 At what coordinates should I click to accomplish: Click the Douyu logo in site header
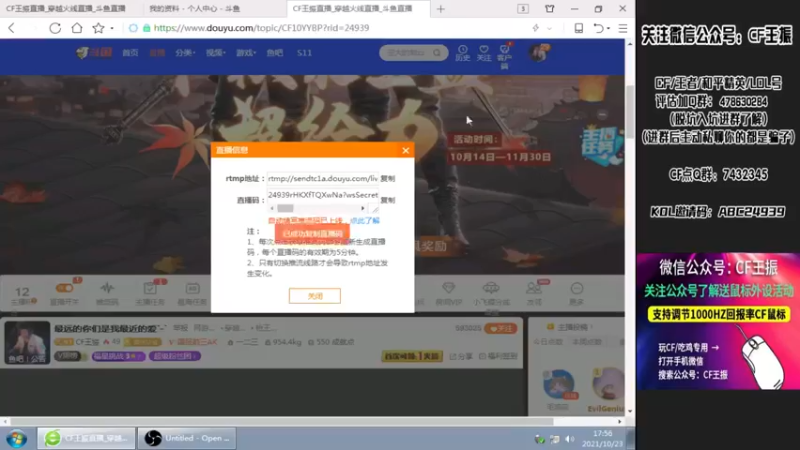[x=94, y=53]
